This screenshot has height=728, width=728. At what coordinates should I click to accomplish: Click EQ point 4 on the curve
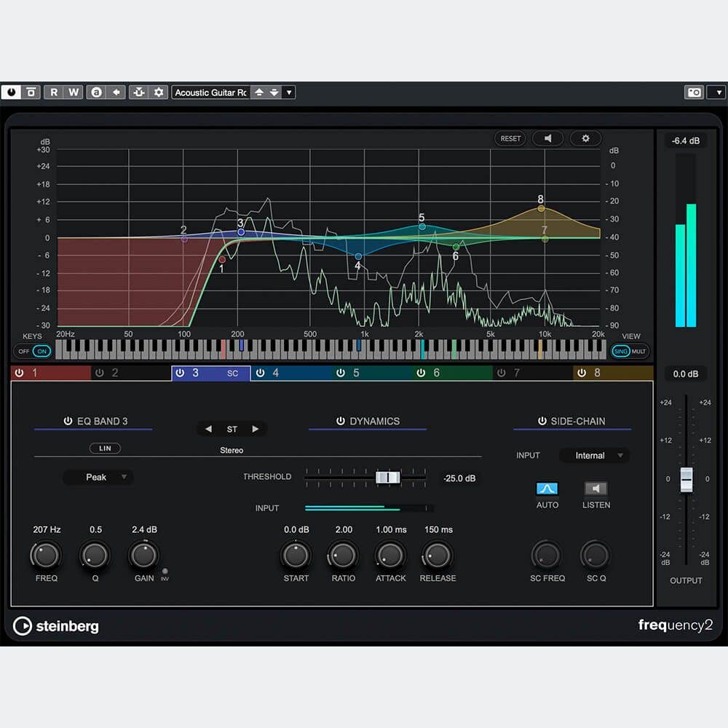358,256
